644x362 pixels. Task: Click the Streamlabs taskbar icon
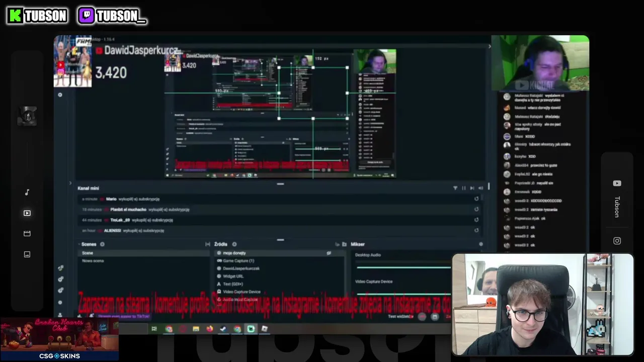click(x=251, y=329)
